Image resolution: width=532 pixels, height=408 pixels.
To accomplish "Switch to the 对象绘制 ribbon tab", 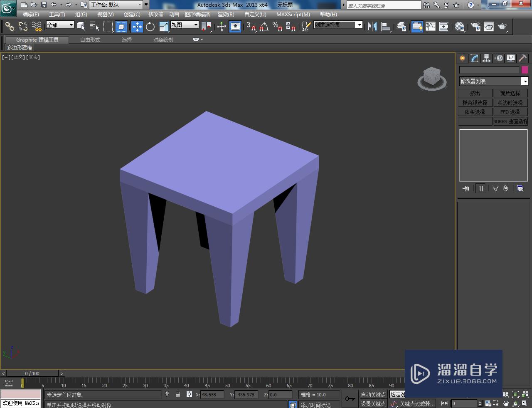I will point(163,40).
